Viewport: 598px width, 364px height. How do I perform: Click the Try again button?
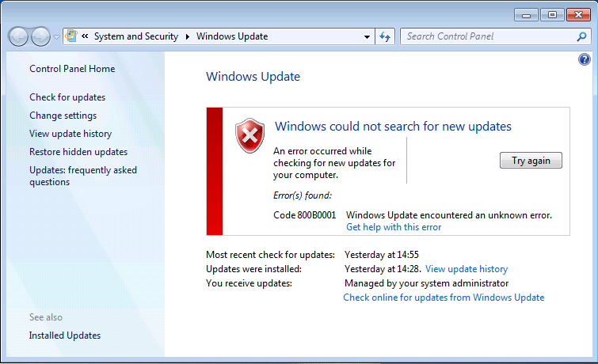click(531, 161)
